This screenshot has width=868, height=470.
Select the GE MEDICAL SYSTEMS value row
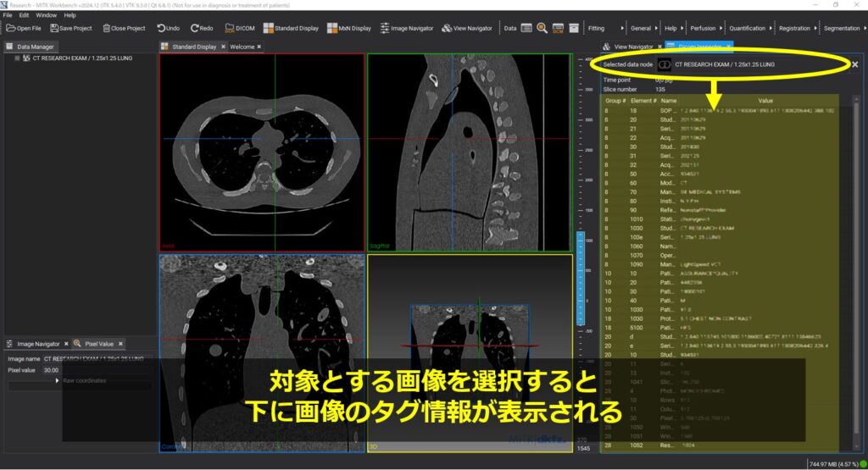(x=710, y=192)
